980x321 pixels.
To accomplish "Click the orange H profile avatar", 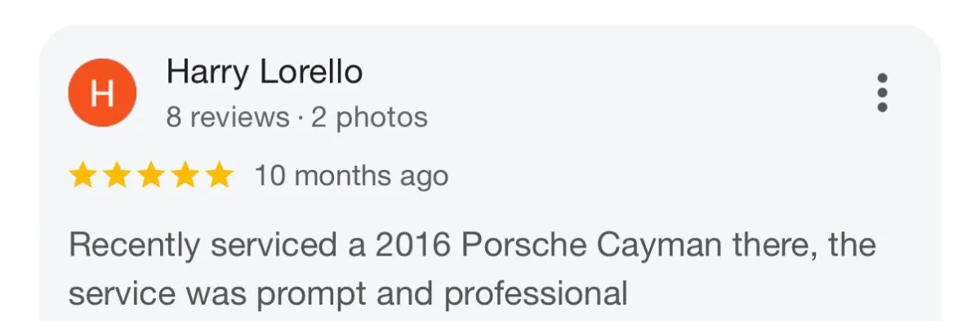I will pos(101,94).
